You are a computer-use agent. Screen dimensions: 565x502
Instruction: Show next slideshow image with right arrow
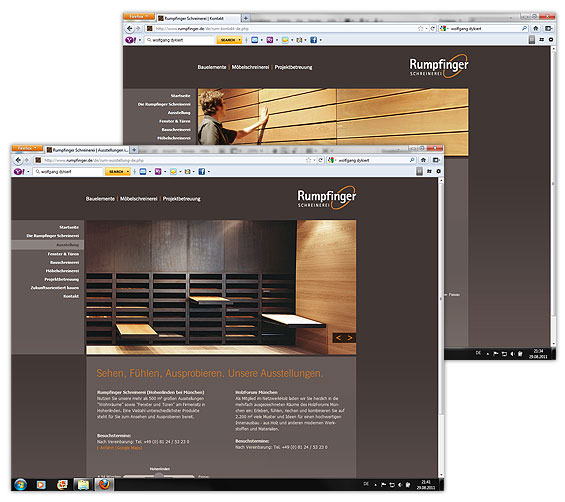click(x=350, y=338)
